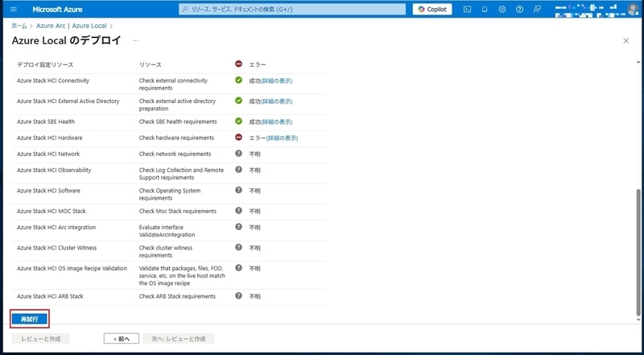This screenshot has height=355, width=644.
Task: Click the vertical scrollbar thumb
Action: point(638,251)
